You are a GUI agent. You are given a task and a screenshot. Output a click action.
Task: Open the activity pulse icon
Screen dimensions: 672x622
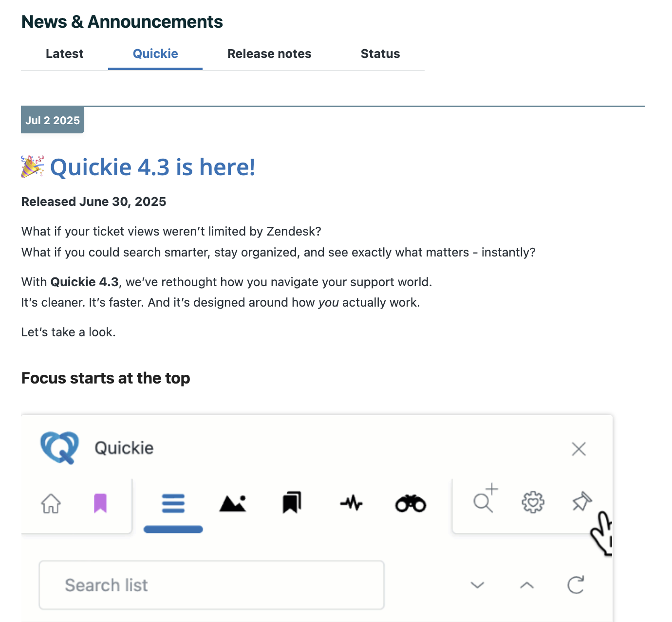352,503
